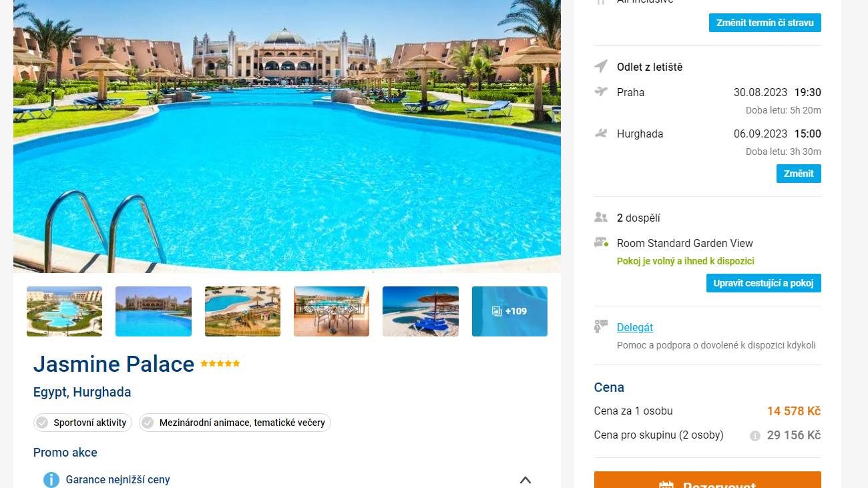Select the balcony terrace thumbnail
This screenshot has width=868, height=488.
(331, 311)
